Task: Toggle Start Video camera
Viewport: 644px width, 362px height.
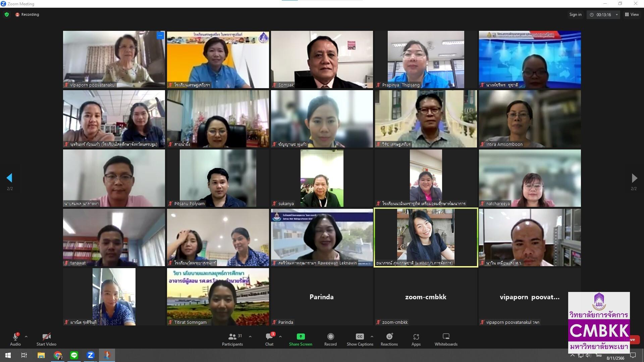Action: tap(46, 339)
